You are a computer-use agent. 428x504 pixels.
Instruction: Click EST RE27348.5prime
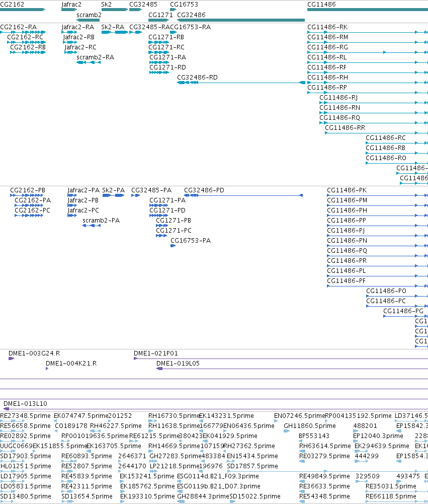(25, 416)
